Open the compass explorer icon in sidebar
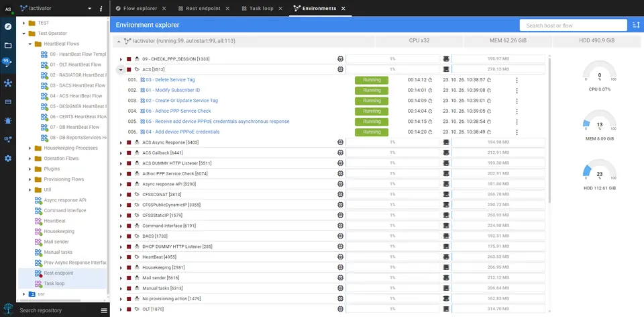 [x=8, y=27]
